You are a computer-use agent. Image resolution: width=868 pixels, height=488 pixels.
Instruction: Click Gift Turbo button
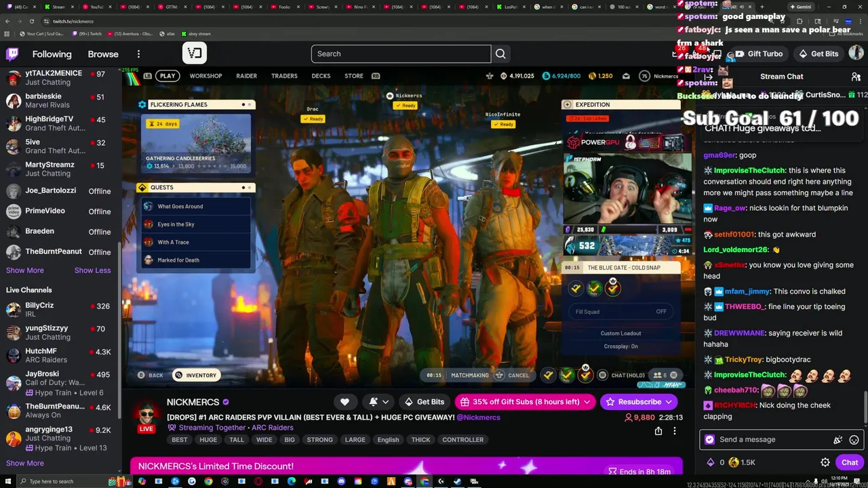(759, 54)
